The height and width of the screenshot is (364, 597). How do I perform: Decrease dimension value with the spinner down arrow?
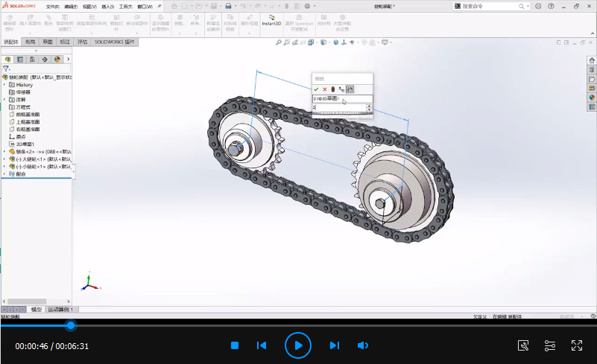tap(369, 109)
